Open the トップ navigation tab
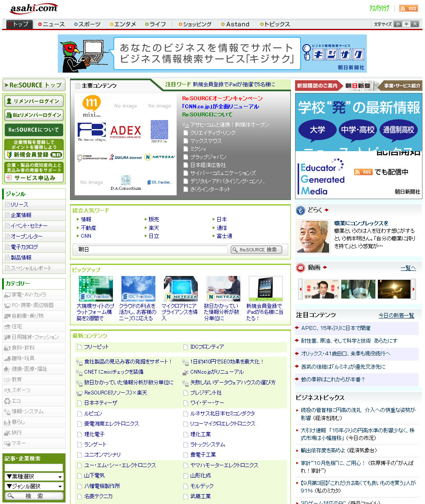 point(19,24)
